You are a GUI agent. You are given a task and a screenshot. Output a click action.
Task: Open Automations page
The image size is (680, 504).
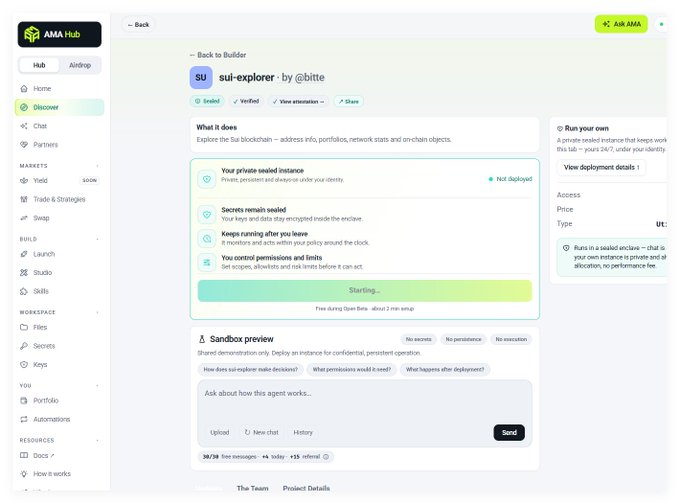[x=51, y=419]
